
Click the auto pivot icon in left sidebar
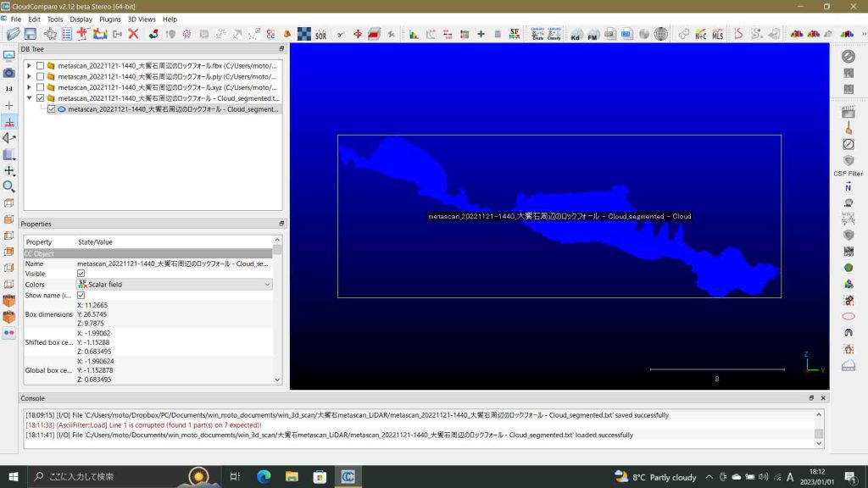(x=8, y=122)
